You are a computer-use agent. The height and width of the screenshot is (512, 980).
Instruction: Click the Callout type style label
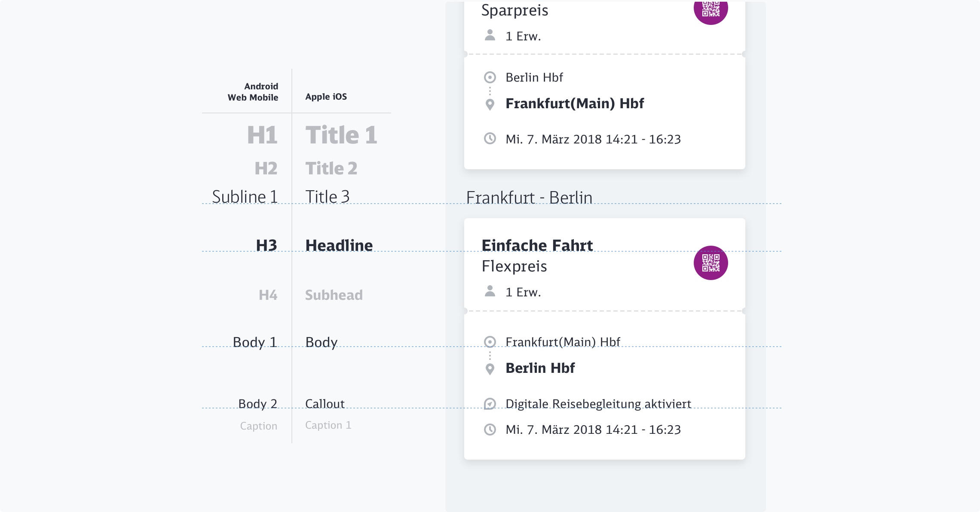tap(325, 404)
